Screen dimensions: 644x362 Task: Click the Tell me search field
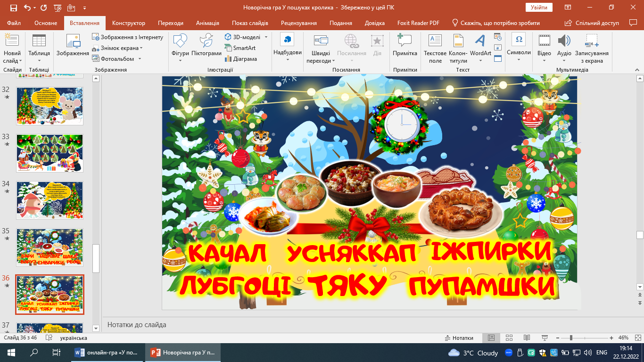(495, 23)
